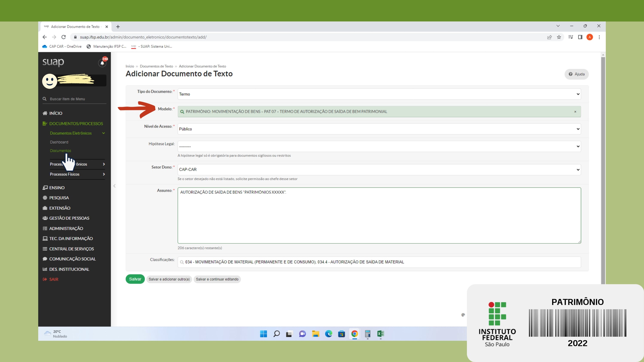Open Microsoft Edge from the taskbar
Viewport: 644px width, 362px height.
[x=328, y=334]
